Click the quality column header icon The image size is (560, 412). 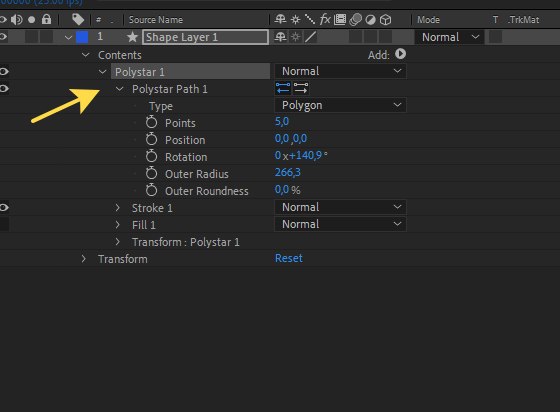310,19
